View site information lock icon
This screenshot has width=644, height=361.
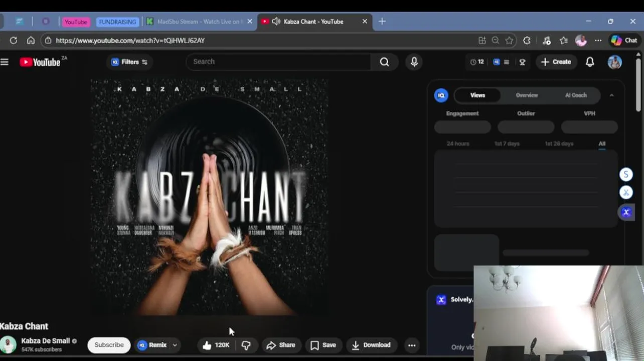[48, 40]
